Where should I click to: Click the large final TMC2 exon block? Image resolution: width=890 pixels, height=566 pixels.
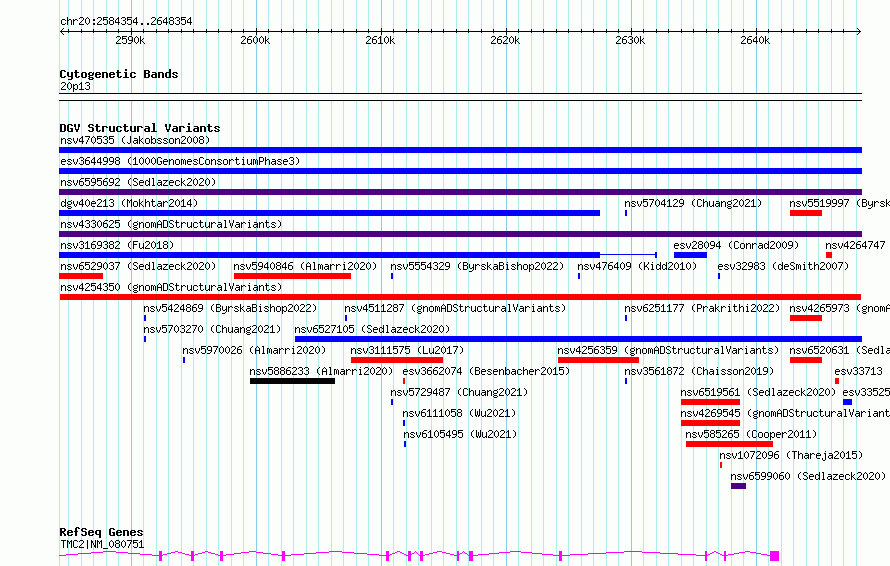[774, 556]
